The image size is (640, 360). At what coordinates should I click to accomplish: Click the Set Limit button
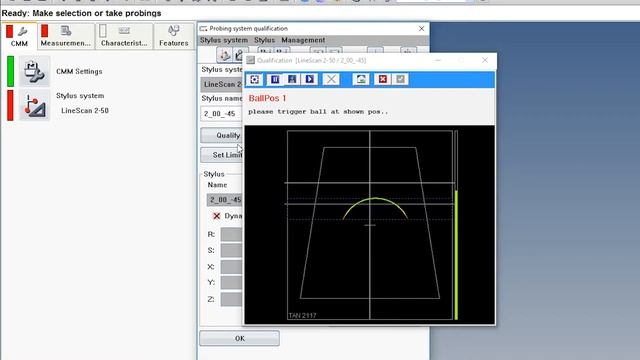pos(222,155)
